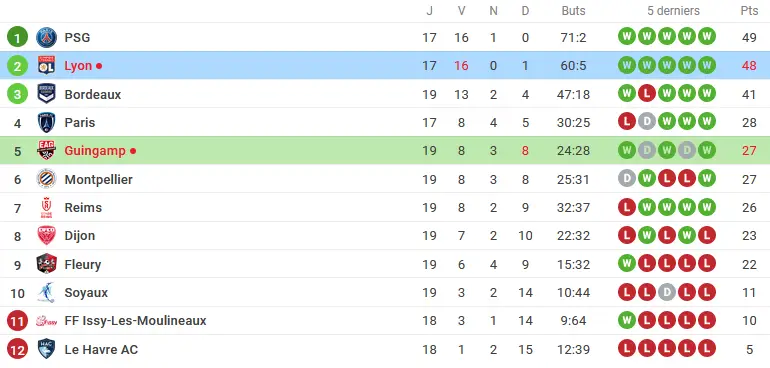
Task: Click the green rank 1 position badge
Action: click(x=17, y=37)
